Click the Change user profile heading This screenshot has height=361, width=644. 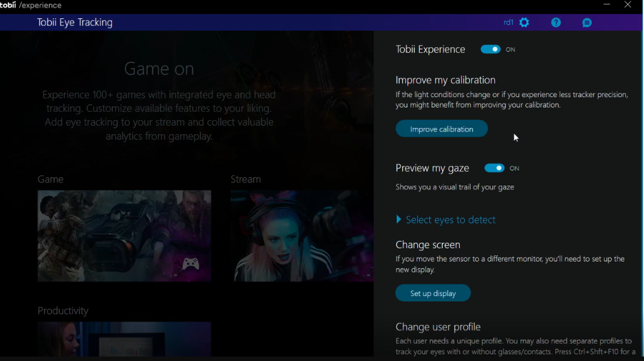[x=438, y=327]
